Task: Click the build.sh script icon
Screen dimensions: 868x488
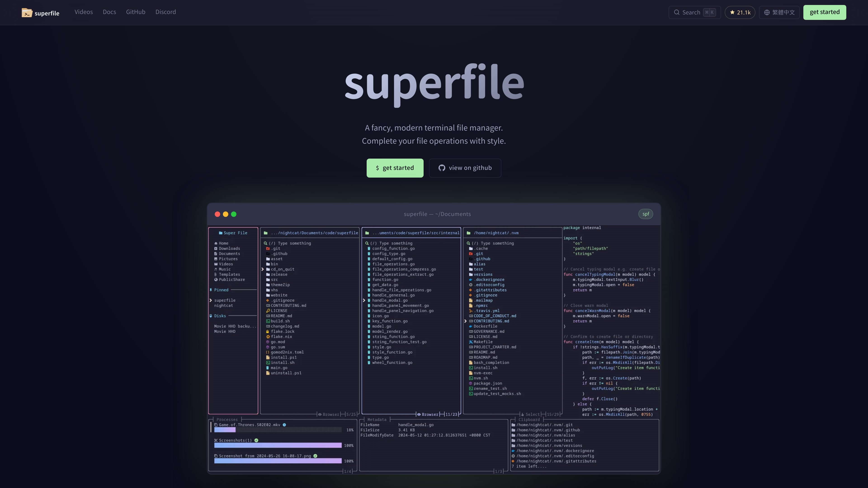Action: pyautogui.click(x=268, y=321)
